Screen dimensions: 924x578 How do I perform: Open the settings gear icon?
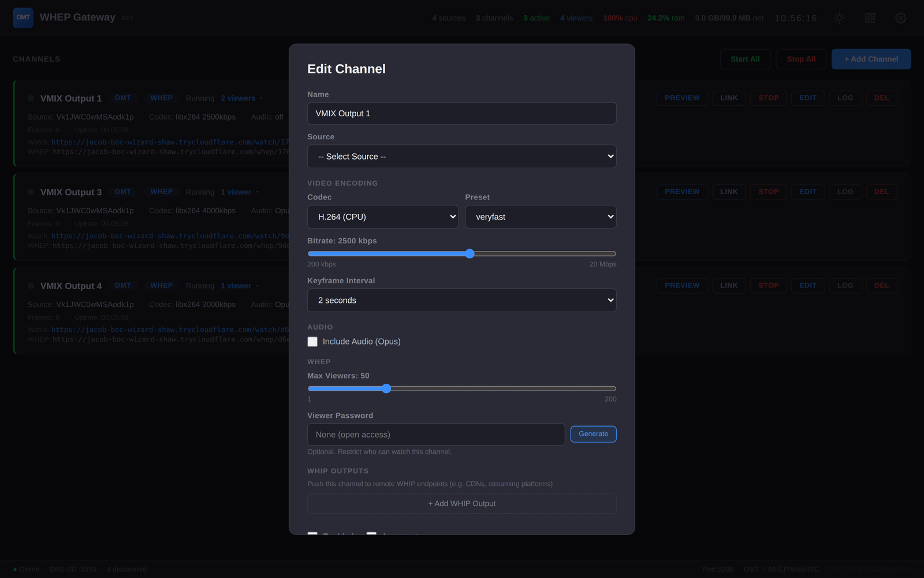click(x=900, y=18)
